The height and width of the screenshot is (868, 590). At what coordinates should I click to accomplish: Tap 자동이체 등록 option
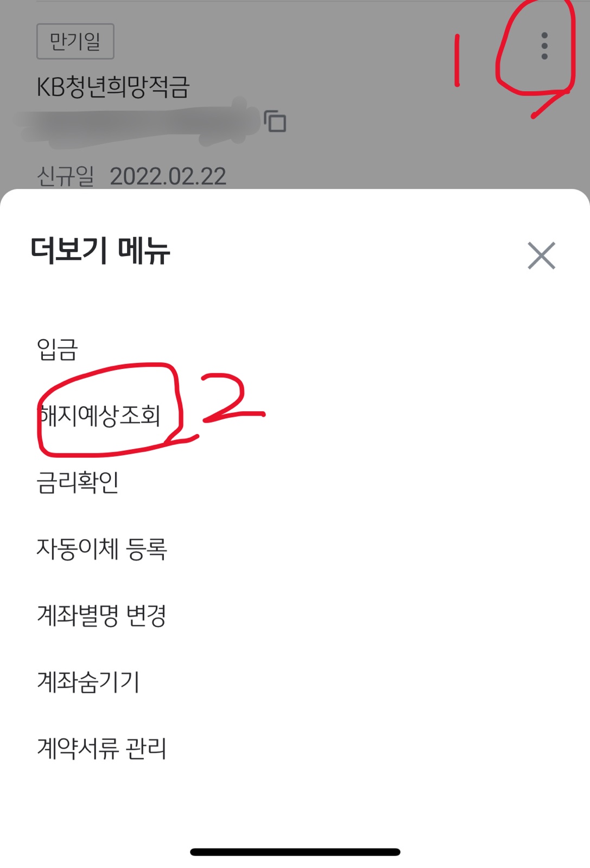click(x=101, y=548)
